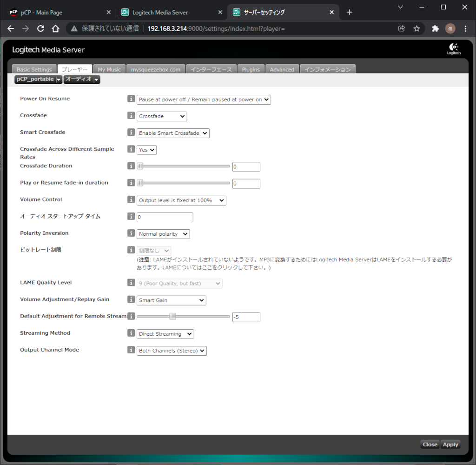
Task: Open the browser profile avatar
Action: 450,28
